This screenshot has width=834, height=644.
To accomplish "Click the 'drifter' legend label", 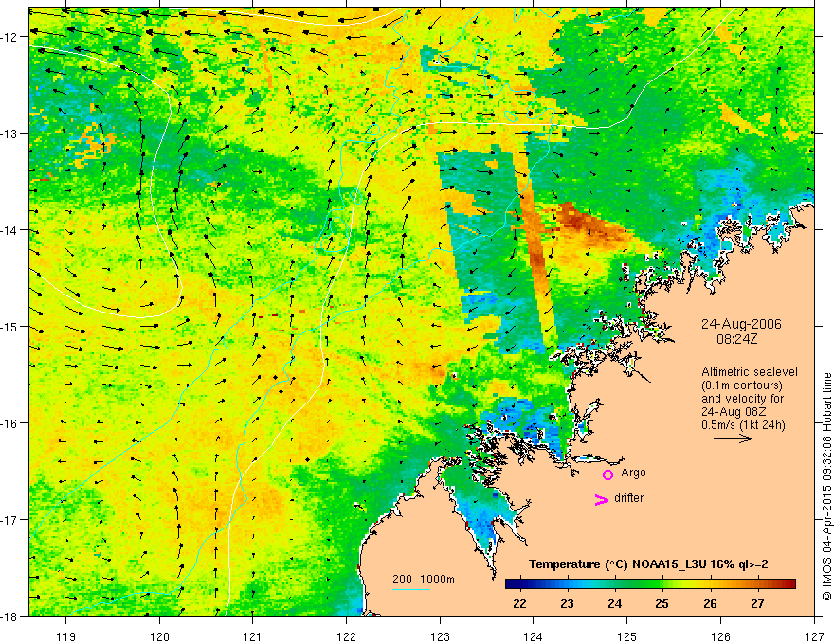I will tap(628, 498).
